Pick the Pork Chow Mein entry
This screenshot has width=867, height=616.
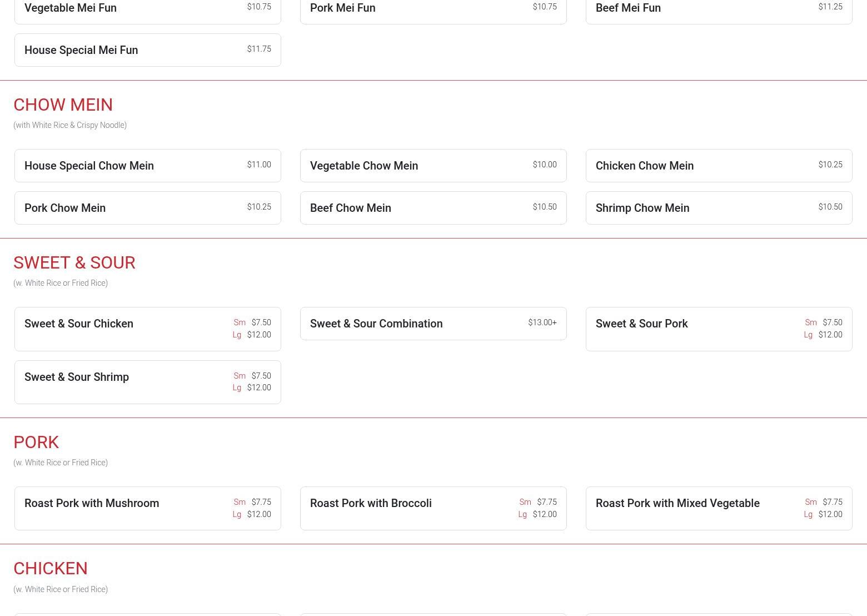pyautogui.click(x=147, y=208)
